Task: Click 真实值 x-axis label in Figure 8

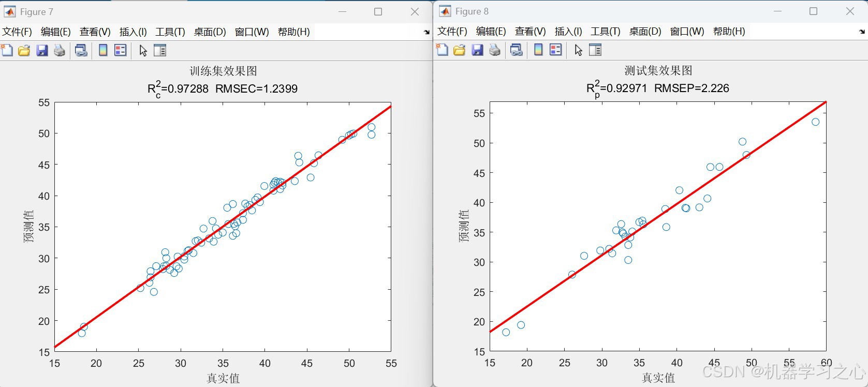Action: pyautogui.click(x=658, y=378)
